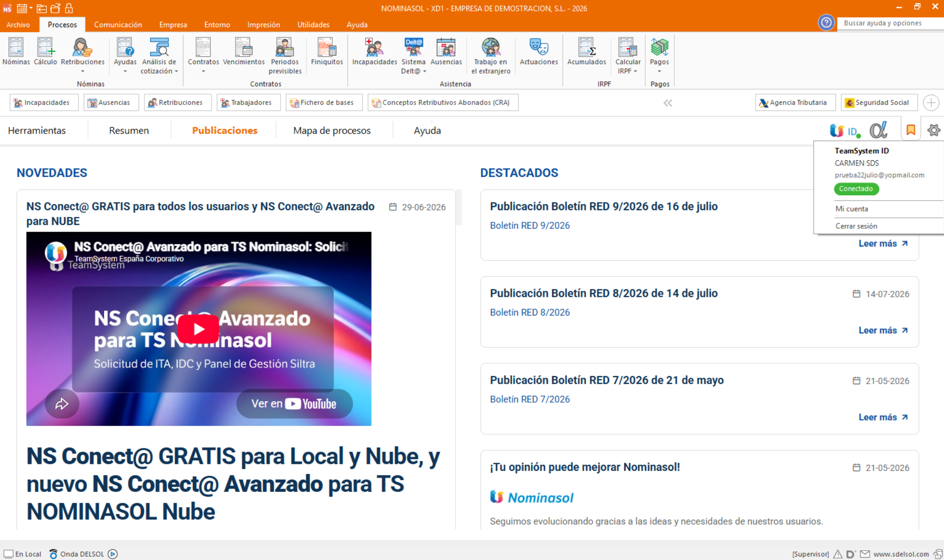Click the video share arrow button
Viewport: 944px width, 560px height.
tap(62, 404)
